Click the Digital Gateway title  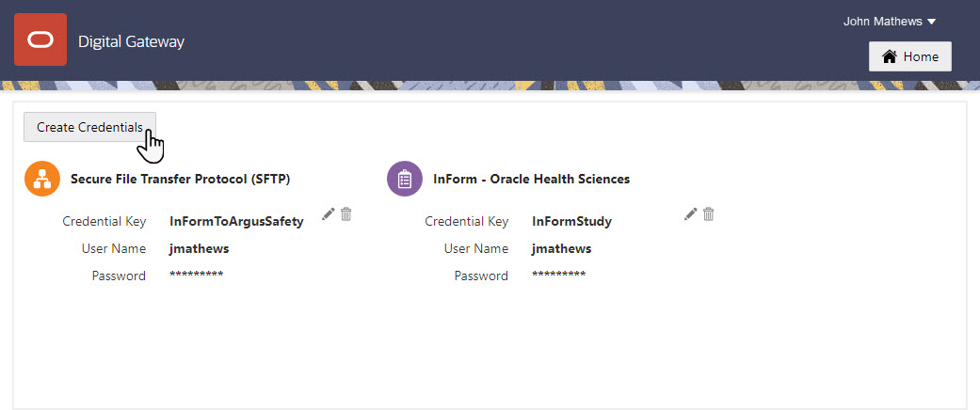coord(131,41)
